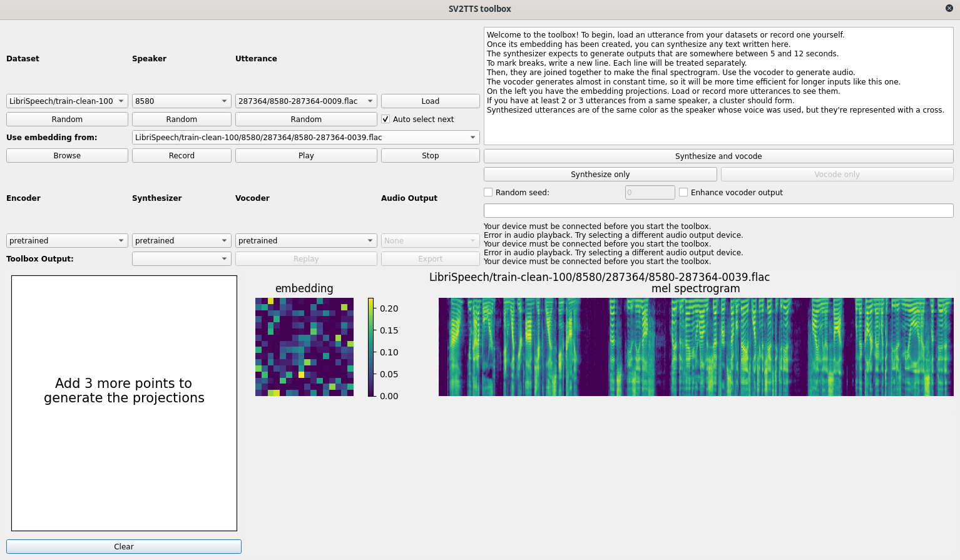Open the Dataset dropdown LibriSpeech/train-clean-100
Image resolution: width=960 pixels, height=560 pixels.
pyautogui.click(x=67, y=101)
